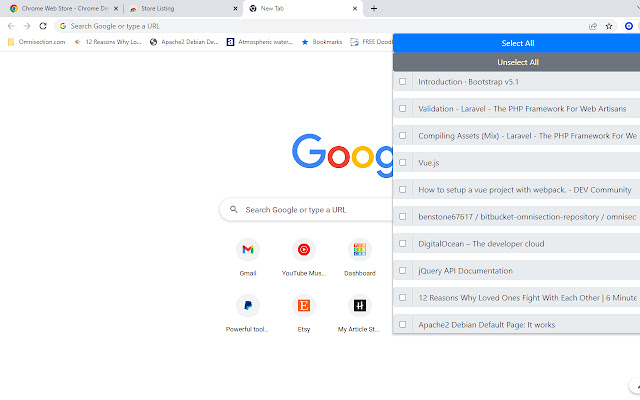The image size is (640, 400).
Task: Click the browser forward arrow
Action: click(x=27, y=26)
